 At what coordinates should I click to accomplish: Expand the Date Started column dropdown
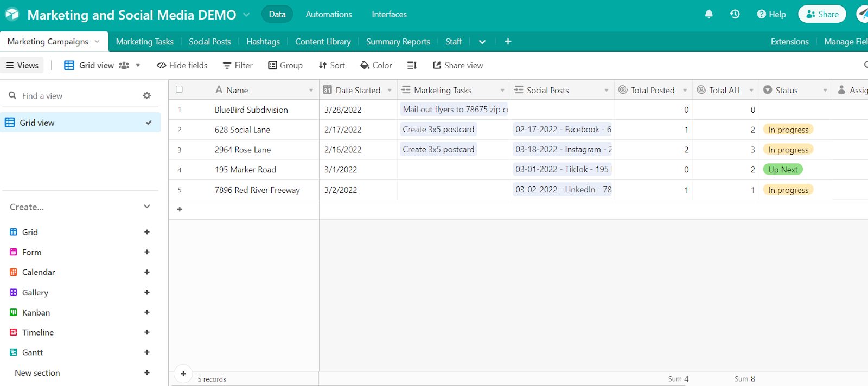pyautogui.click(x=390, y=91)
